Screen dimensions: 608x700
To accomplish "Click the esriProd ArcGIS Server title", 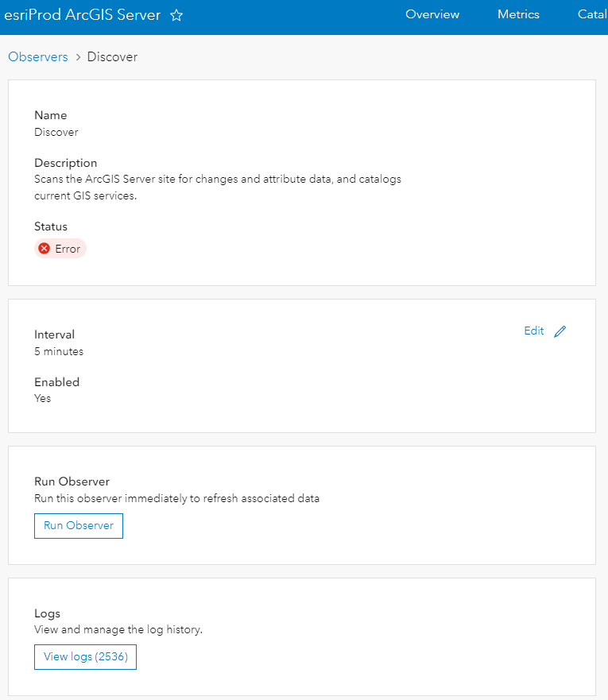I will pos(82,14).
